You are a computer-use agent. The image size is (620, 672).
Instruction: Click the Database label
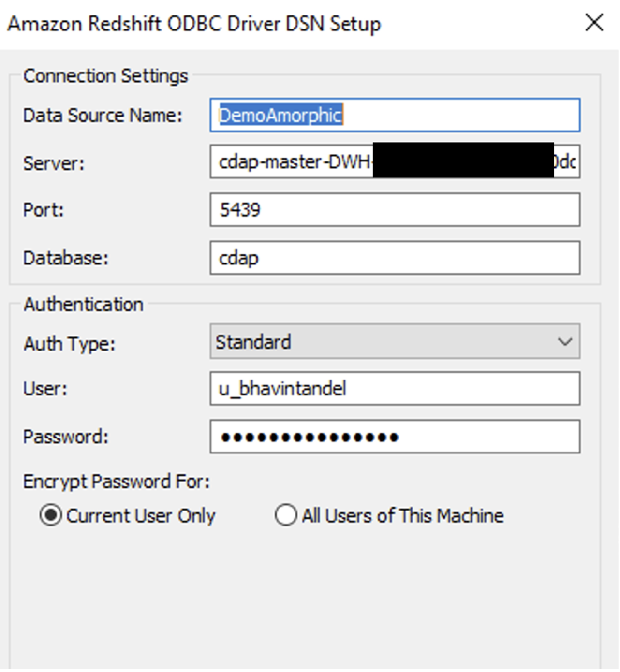(66, 258)
